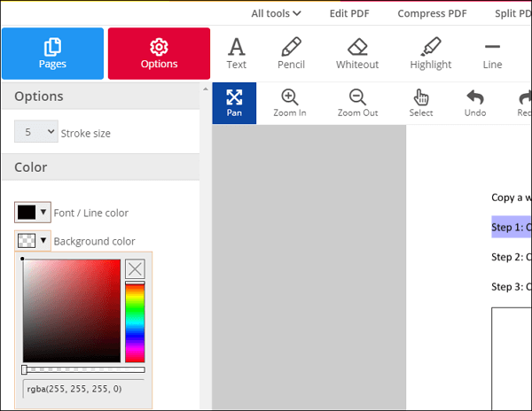
Task: Select the Line tool
Action: click(492, 53)
